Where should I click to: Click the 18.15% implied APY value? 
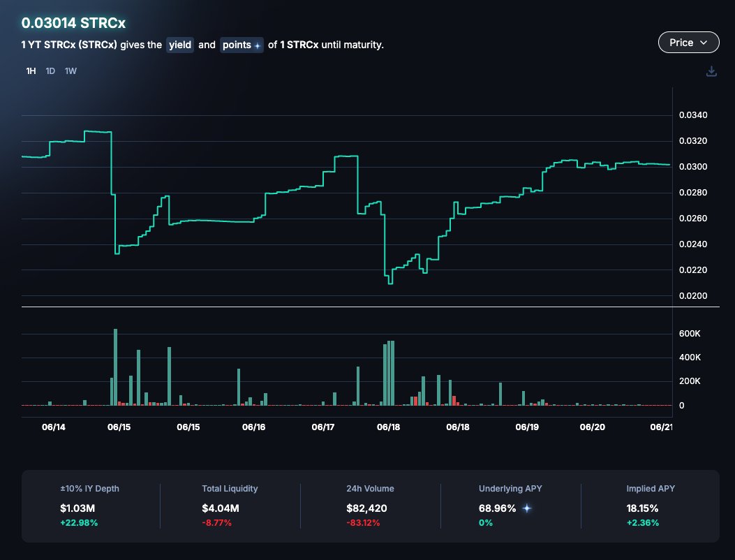pos(642,508)
